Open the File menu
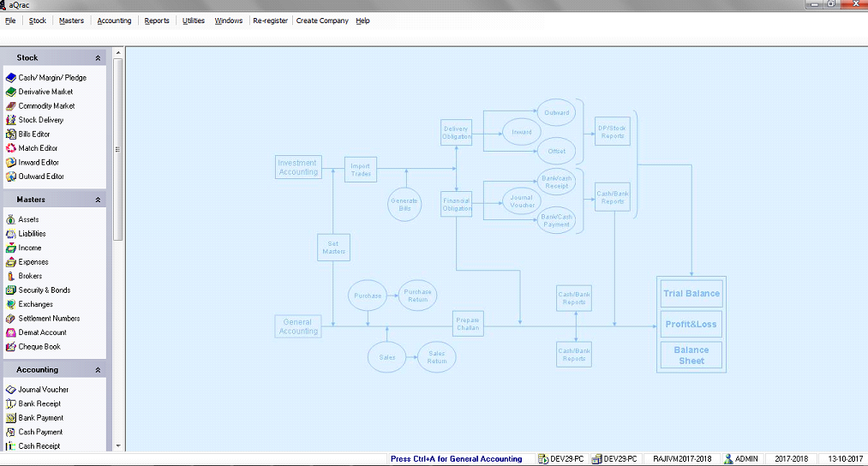The height and width of the screenshot is (466, 868). [10, 21]
